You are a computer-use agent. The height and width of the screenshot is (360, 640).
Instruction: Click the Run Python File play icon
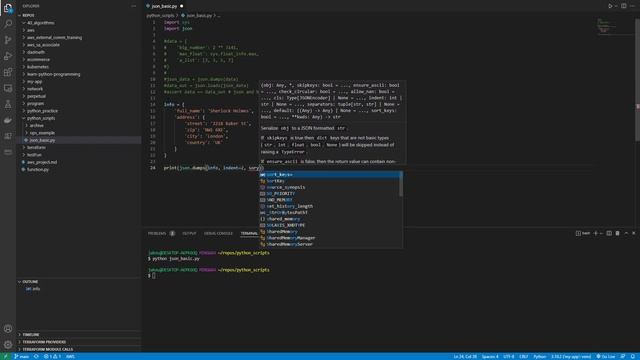point(610,6)
